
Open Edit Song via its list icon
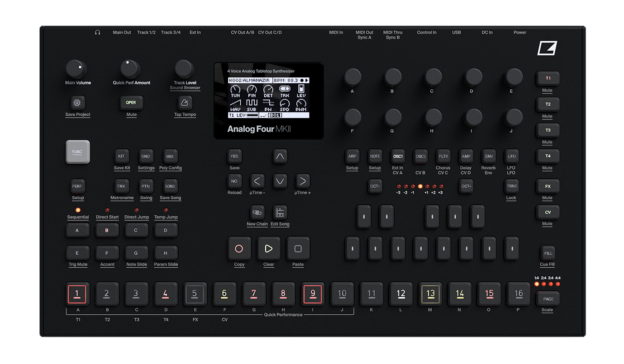click(x=280, y=213)
